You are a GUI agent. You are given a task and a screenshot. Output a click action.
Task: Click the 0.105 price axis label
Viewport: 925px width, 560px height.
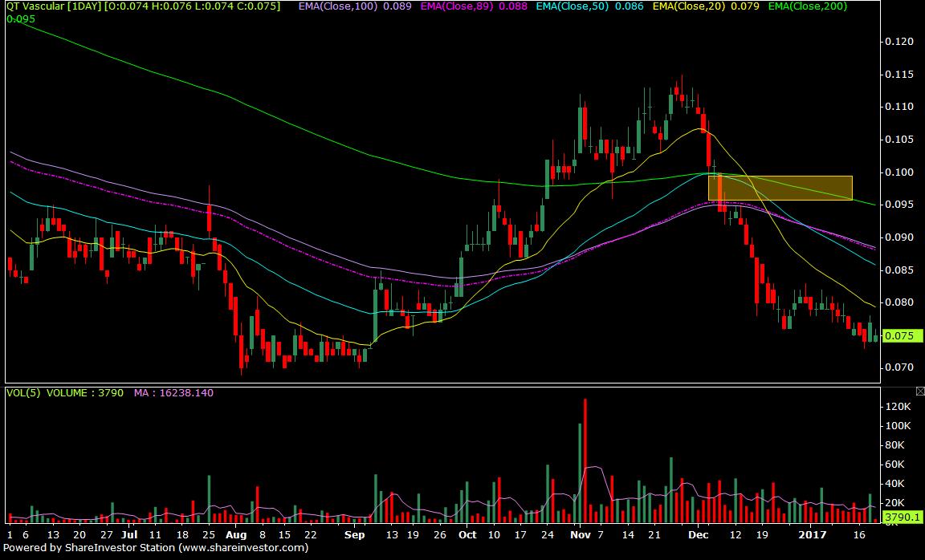click(x=899, y=139)
